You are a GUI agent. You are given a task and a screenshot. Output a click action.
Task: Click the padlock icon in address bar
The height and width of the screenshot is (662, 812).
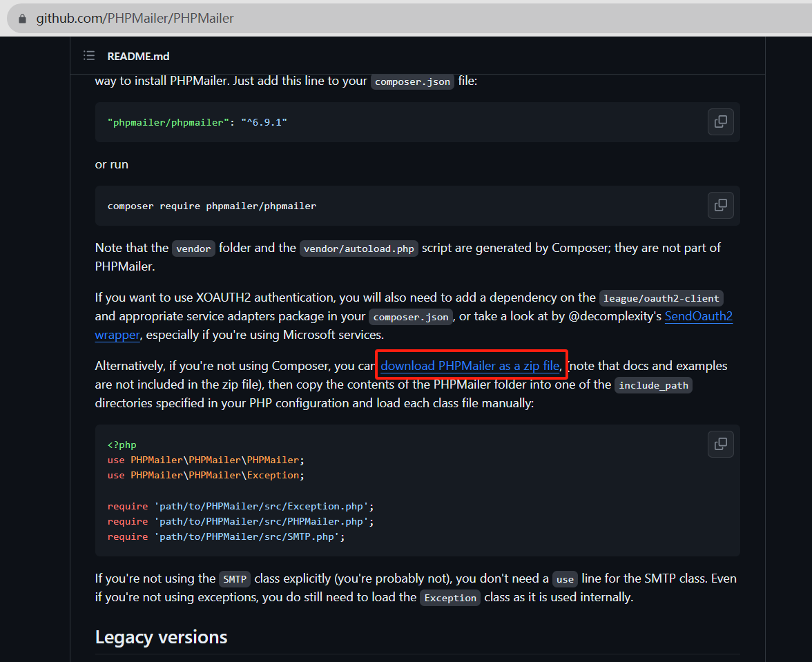23,19
